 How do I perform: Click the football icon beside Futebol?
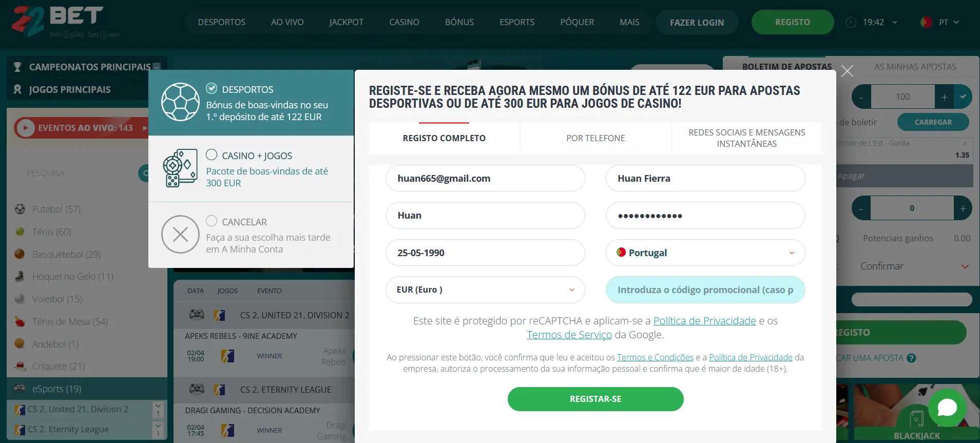pos(20,209)
